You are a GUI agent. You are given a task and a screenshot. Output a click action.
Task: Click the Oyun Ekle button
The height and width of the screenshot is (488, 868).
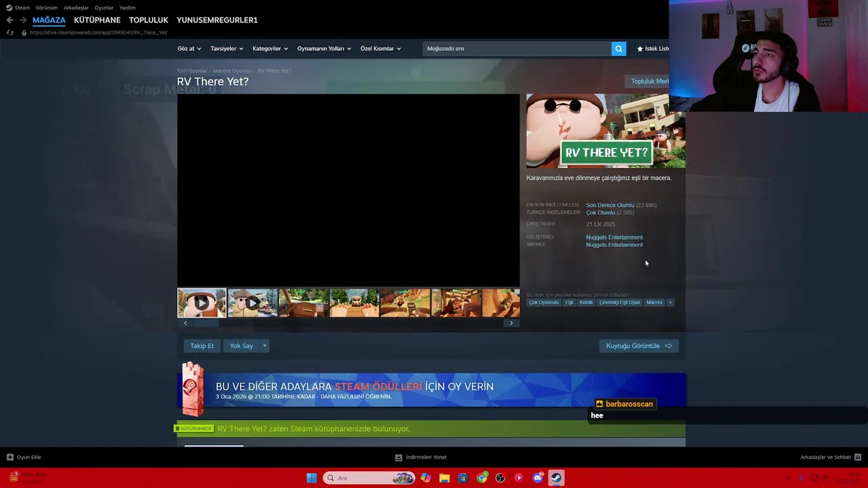(24, 457)
